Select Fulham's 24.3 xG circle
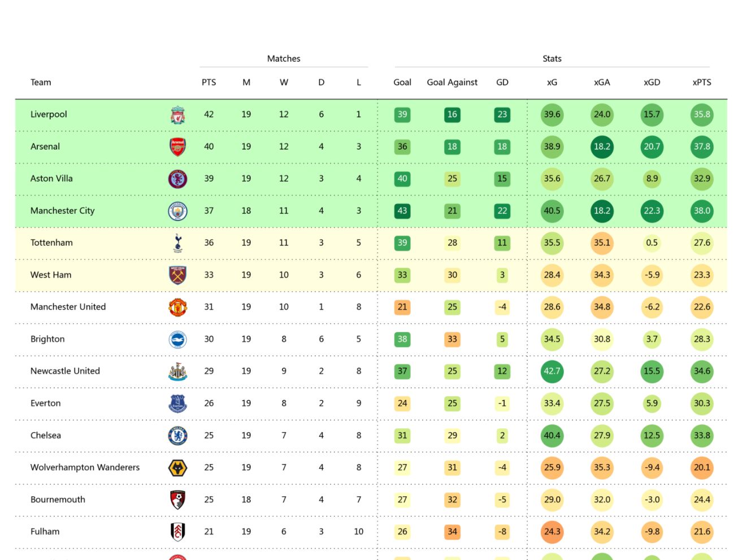Screen dimensions: 747x560 (x=552, y=532)
